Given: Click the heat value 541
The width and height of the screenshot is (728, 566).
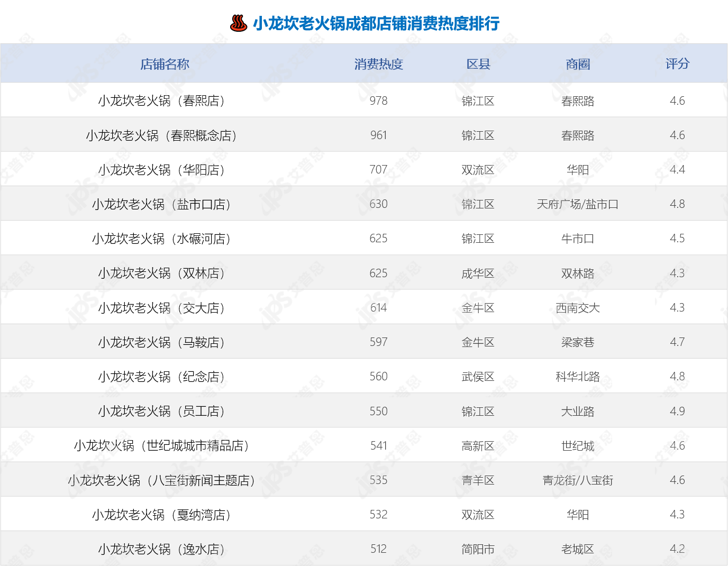Looking at the screenshot, I should pos(379,445).
